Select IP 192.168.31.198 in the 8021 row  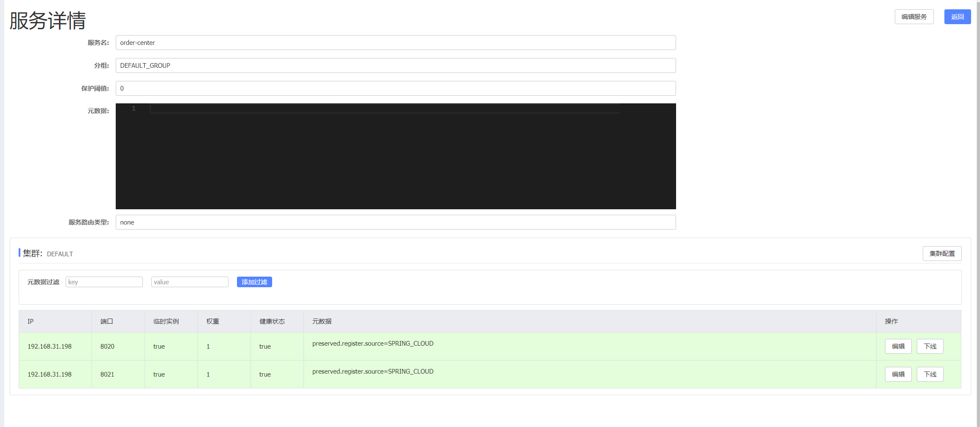pos(50,374)
